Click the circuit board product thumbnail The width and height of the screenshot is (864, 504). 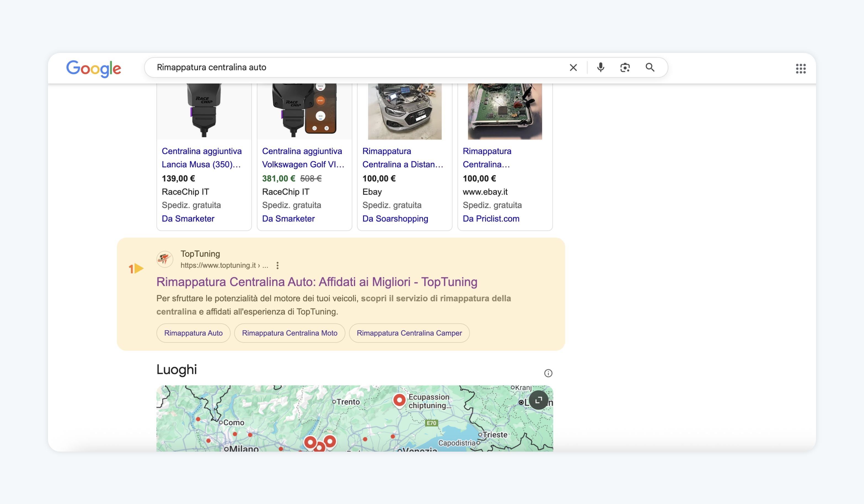505,111
